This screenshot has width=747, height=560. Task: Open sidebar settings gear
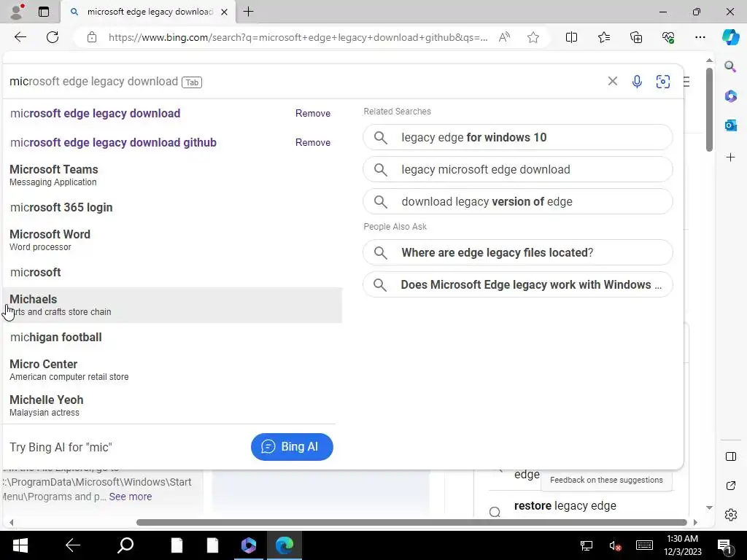[x=730, y=515]
